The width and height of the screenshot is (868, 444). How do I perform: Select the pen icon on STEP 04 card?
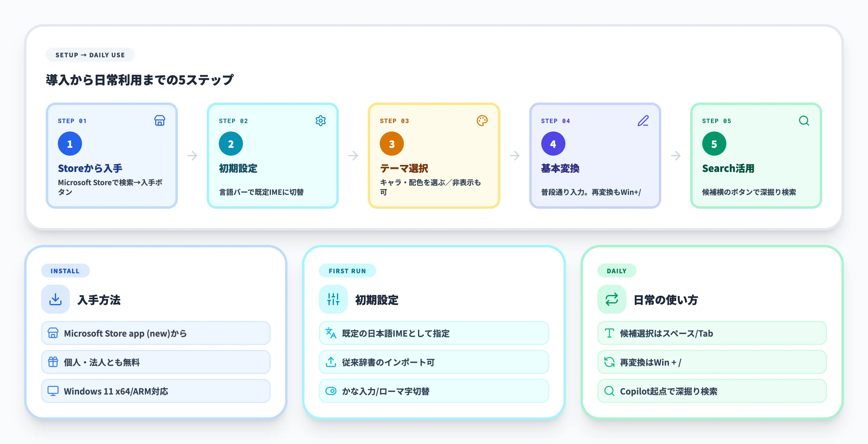(643, 120)
